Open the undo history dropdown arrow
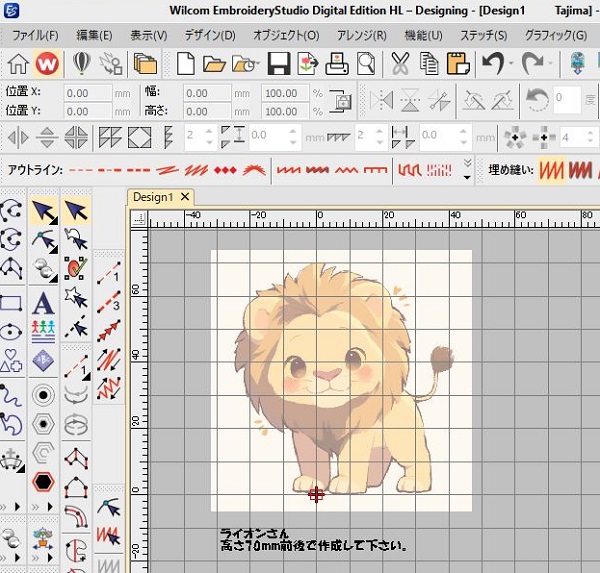Viewport: 600px width, 573px height. click(x=511, y=64)
